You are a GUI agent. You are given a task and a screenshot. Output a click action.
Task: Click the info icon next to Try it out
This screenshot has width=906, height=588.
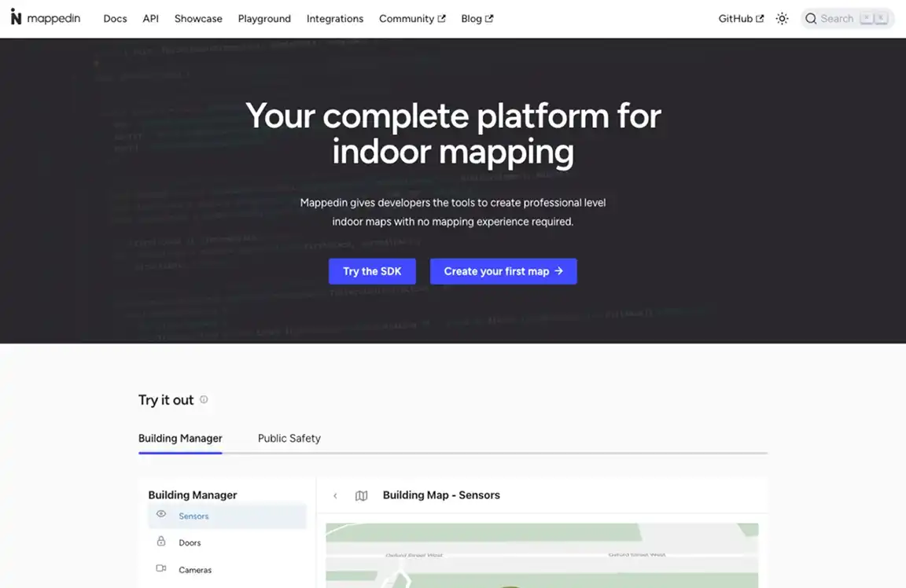click(203, 399)
